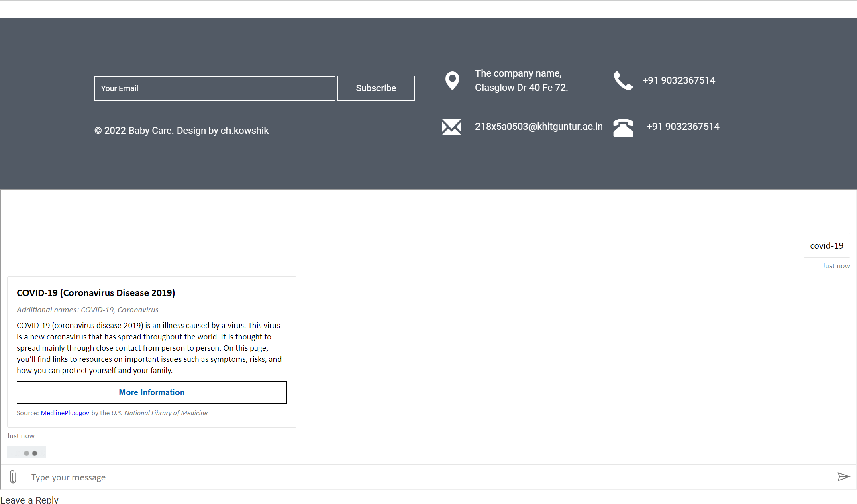Click the company address text

click(x=521, y=80)
